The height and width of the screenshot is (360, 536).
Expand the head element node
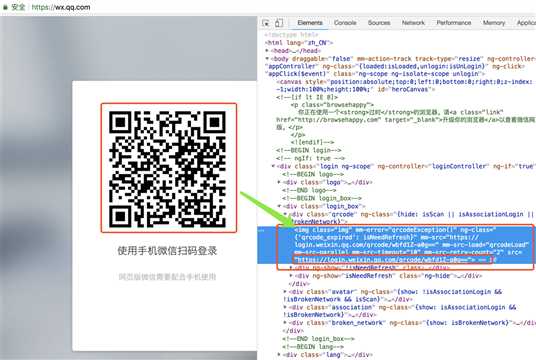[267, 51]
